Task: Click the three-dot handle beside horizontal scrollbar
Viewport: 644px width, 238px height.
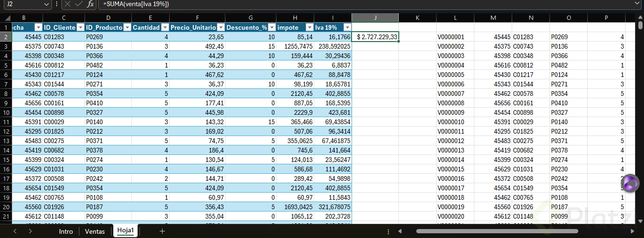Action: click(x=388, y=231)
